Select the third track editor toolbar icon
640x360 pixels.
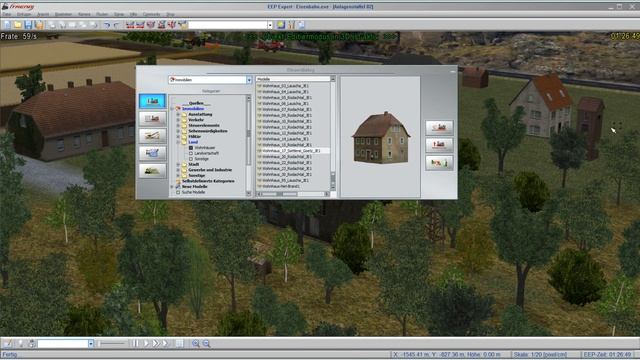coord(151,25)
